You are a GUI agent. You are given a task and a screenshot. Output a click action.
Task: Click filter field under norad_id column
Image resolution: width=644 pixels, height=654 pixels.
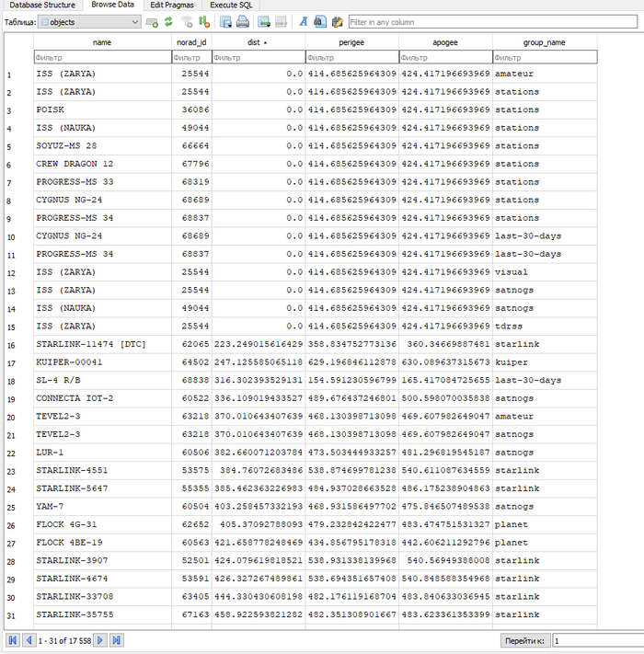pos(192,58)
